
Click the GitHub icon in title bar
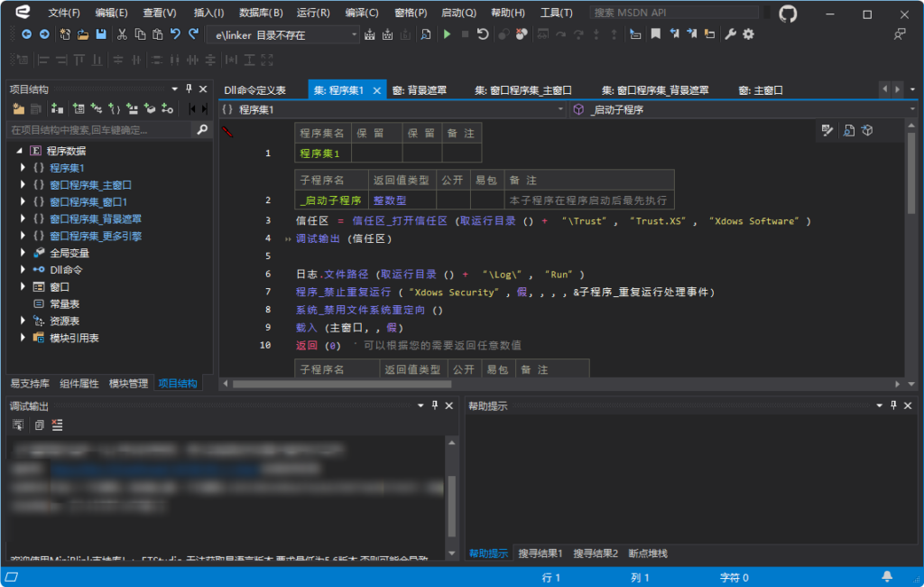[x=788, y=14]
